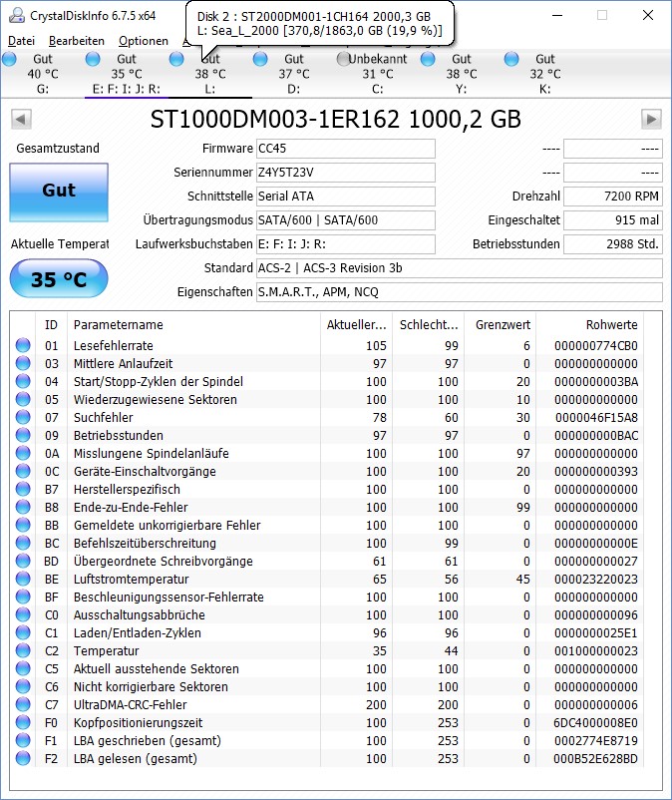
Task: Select disk G: status circle
Action: pyautogui.click(x=9, y=59)
